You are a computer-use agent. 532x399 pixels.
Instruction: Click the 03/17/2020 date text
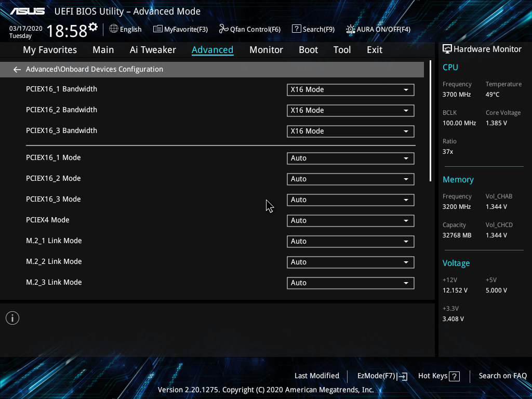tap(26, 29)
